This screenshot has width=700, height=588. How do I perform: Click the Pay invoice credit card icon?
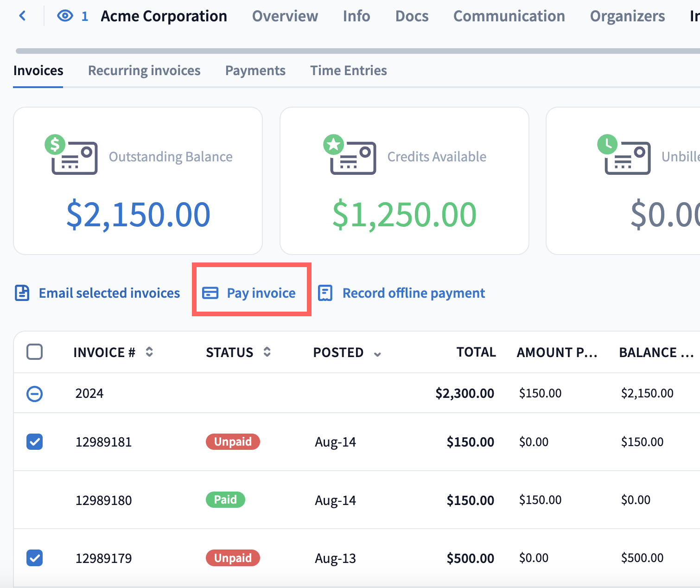tap(210, 293)
